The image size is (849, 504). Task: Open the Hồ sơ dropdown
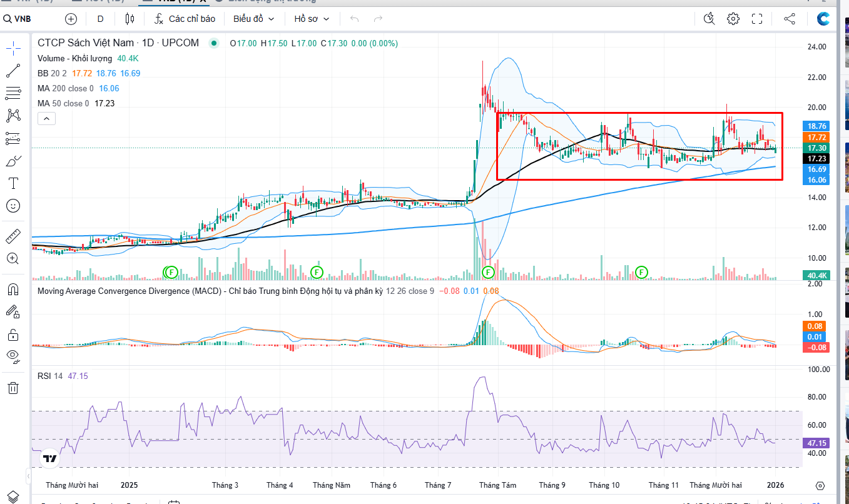[312, 19]
